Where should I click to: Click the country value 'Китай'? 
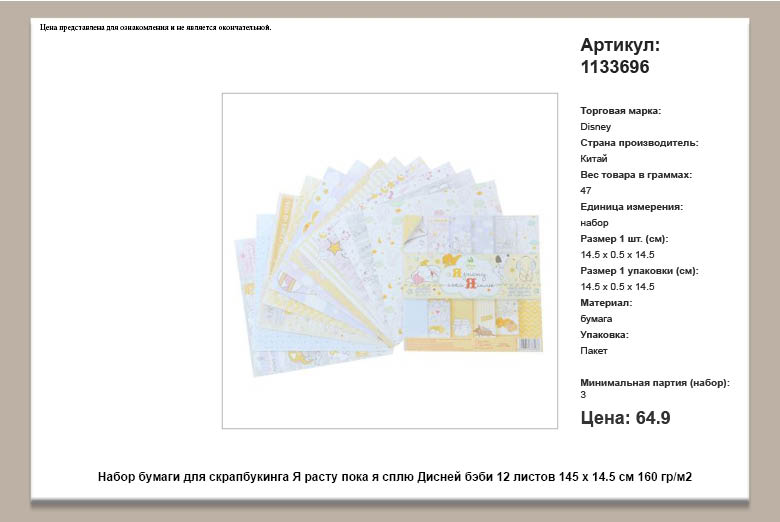tap(593, 159)
